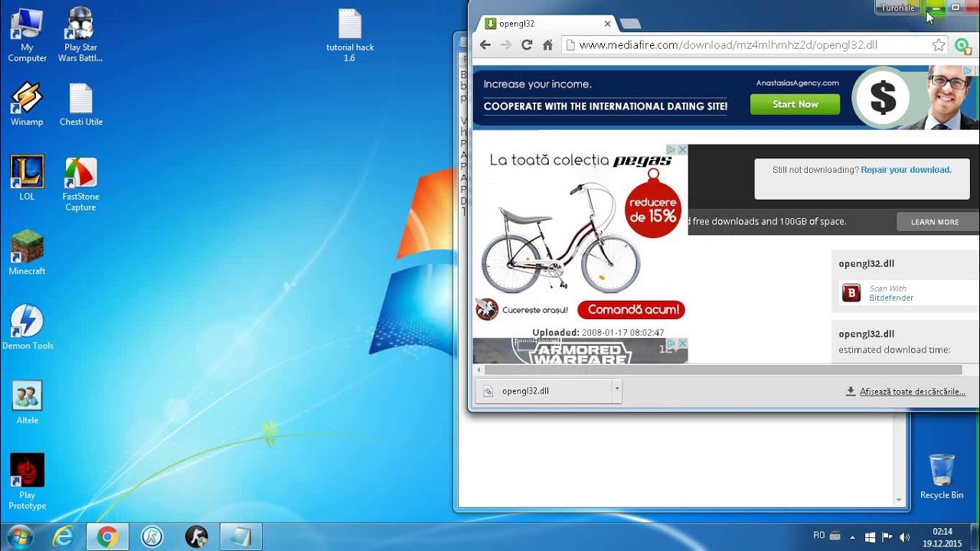The width and height of the screenshot is (980, 551).
Task: Click the Mediafire URL address bar
Action: (754, 45)
